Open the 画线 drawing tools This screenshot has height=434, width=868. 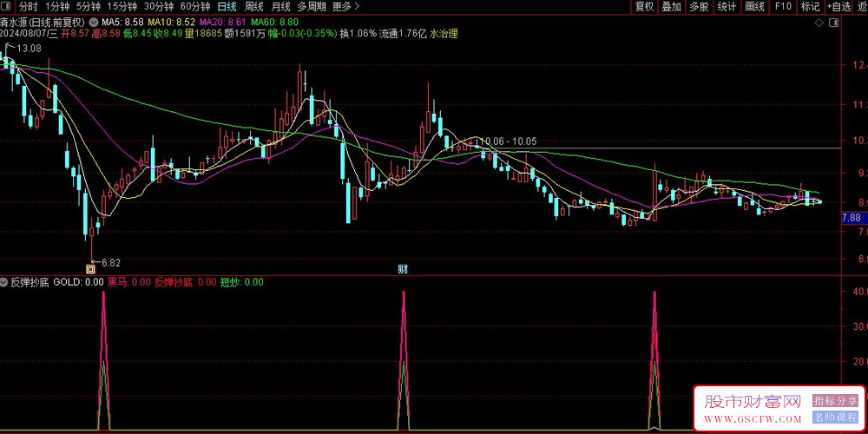pyautogui.click(x=755, y=7)
